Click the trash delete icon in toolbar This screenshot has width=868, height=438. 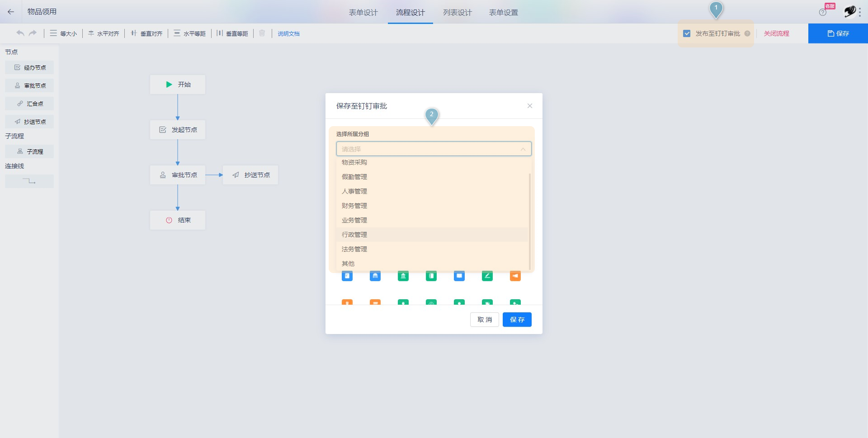(x=262, y=33)
